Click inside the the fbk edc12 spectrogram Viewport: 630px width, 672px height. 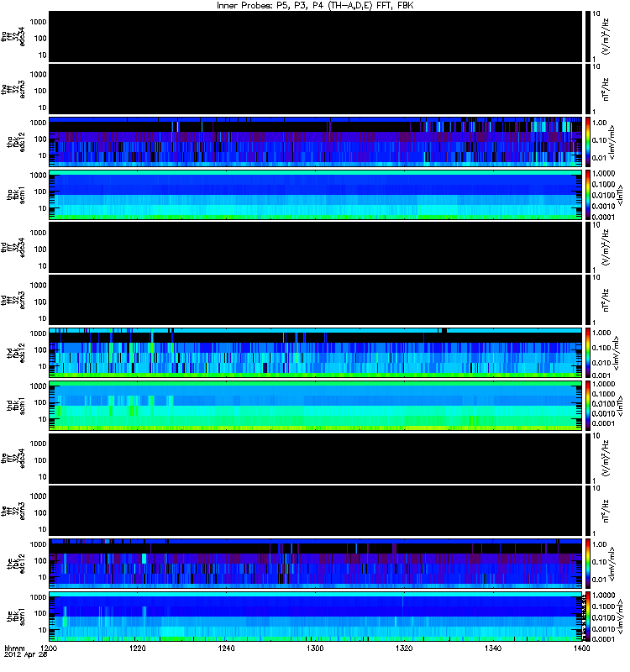[x=316, y=564]
